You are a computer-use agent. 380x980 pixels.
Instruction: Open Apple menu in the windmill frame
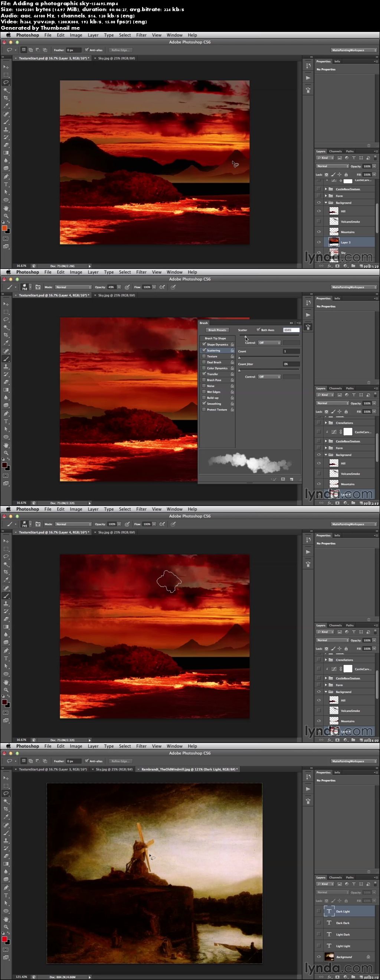pyautogui.click(x=9, y=746)
